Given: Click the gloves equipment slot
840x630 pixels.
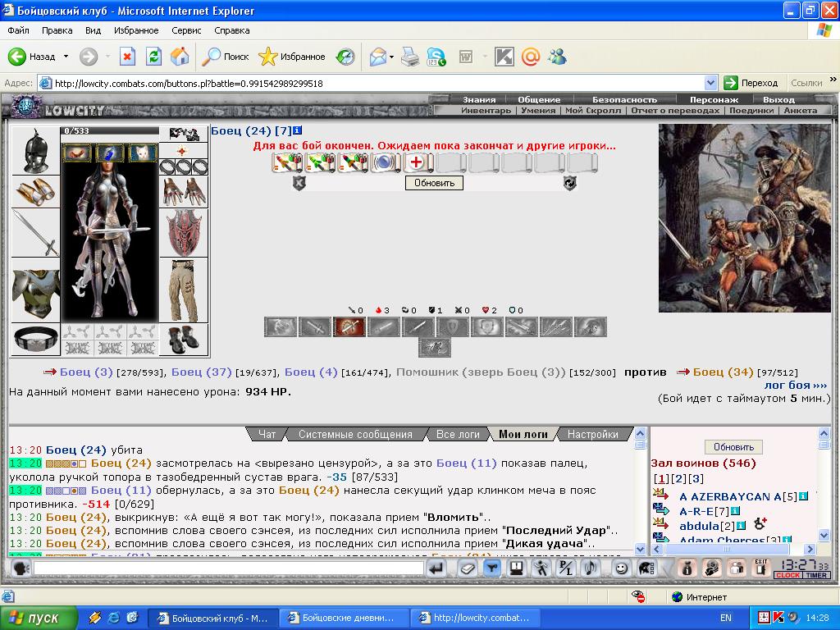Looking at the screenshot, I should 184,192.
